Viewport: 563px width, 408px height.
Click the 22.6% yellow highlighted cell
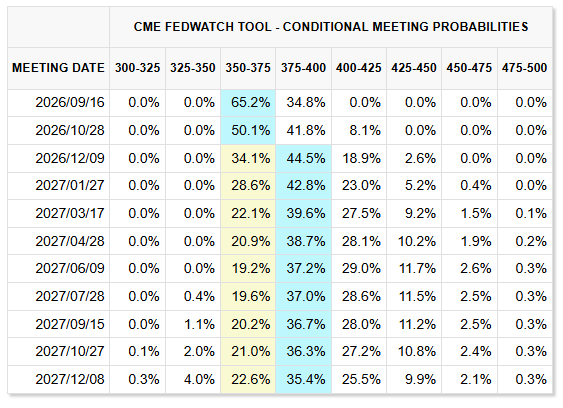click(x=248, y=379)
